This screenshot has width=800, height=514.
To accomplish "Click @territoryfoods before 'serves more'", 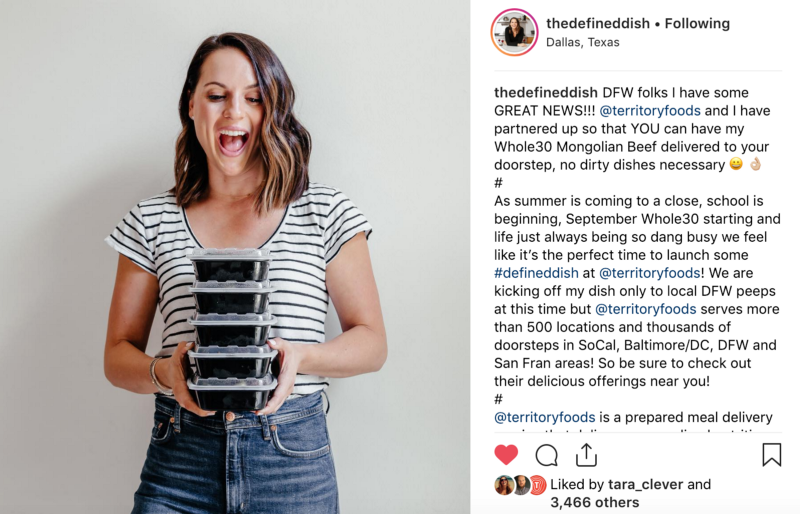I will point(645,309).
